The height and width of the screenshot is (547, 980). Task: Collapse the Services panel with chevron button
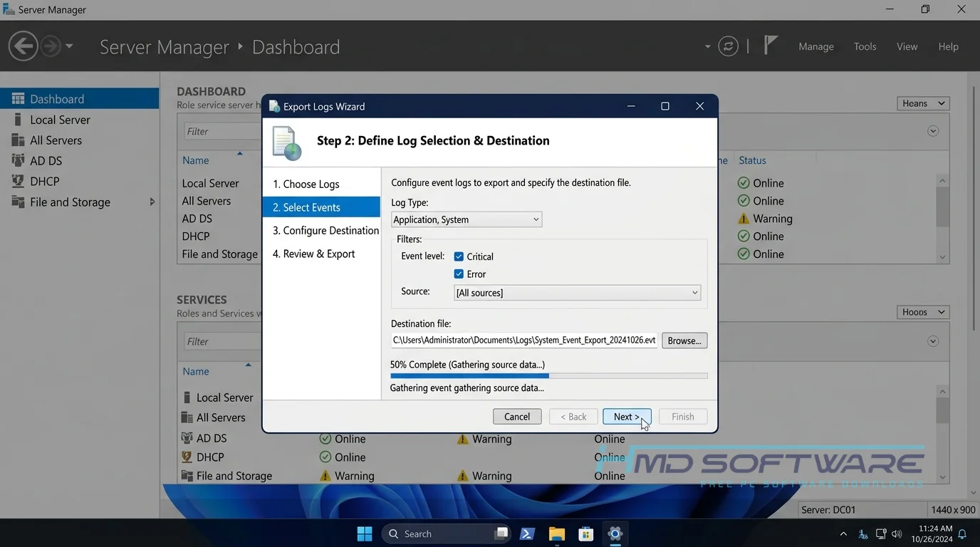coord(933,341)
